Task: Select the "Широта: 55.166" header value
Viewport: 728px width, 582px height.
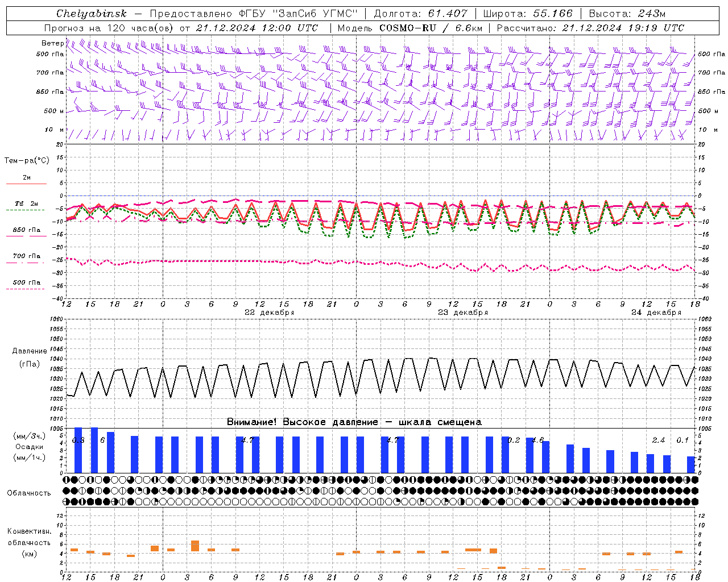Action: (x=528, y=14)
